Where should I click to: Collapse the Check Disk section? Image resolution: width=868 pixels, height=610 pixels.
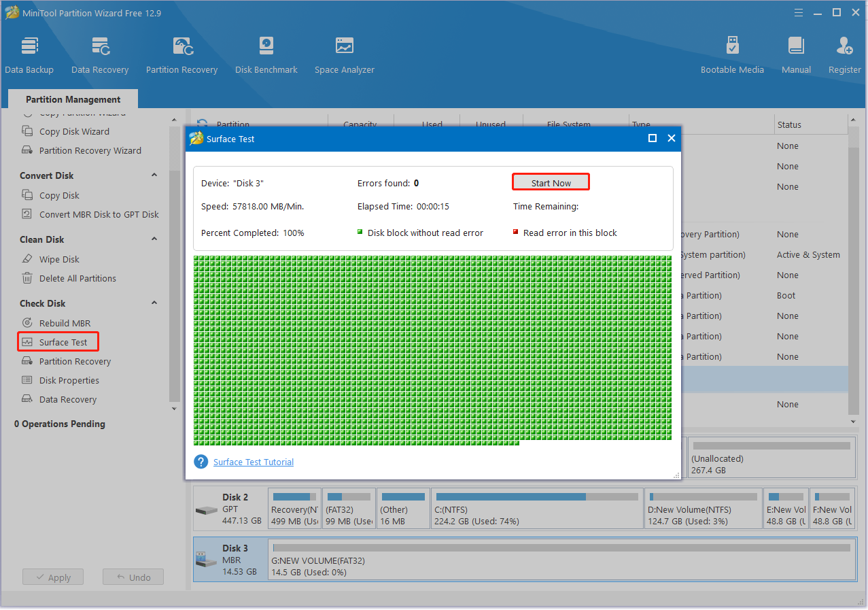(154, 303)
